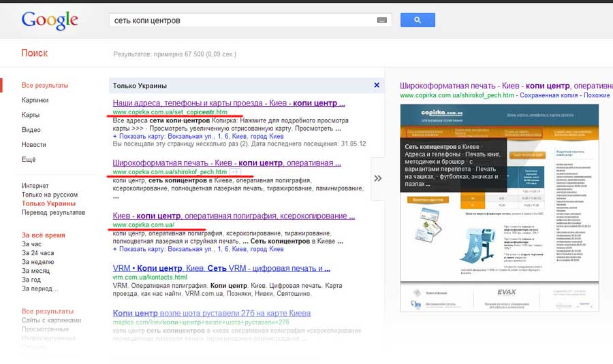
Task: Open result title 'Широкоформатная печать - Киев' in list
Action: click(227, 163)
